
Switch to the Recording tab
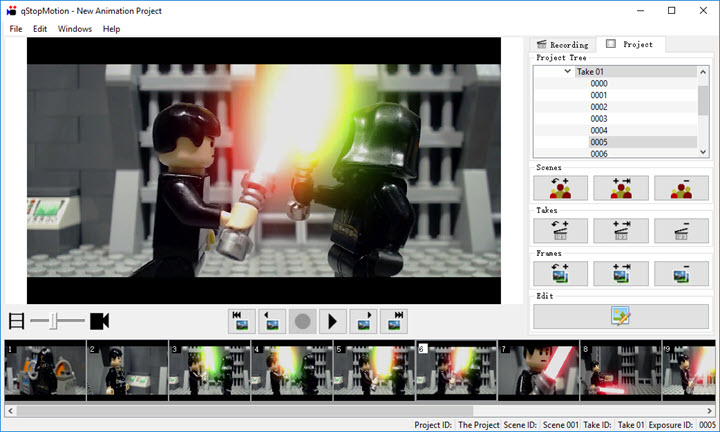[x=563, y=45]
